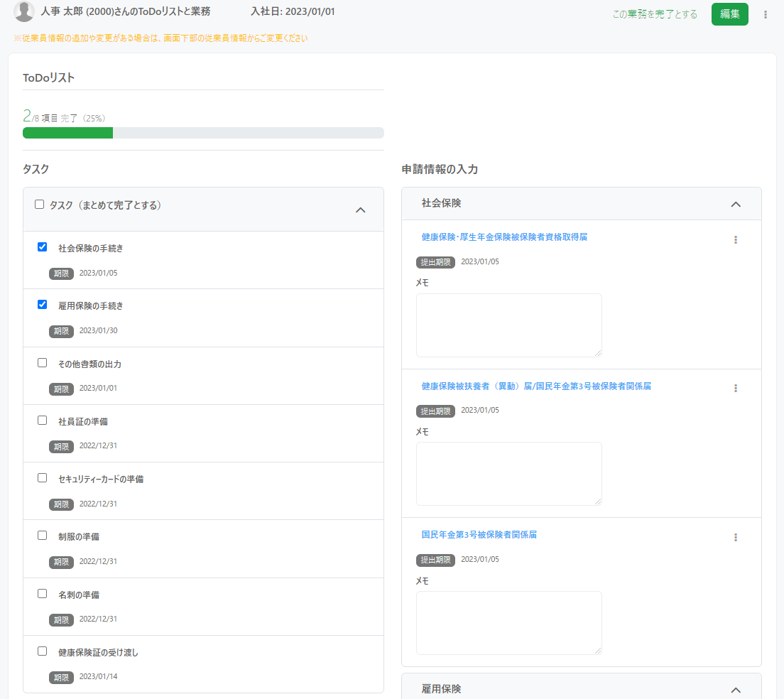Click date 2023/01/14 under 健康保険証の受け渡し
The height and width of the screenshot is (699, 784).
click(99, 676)
